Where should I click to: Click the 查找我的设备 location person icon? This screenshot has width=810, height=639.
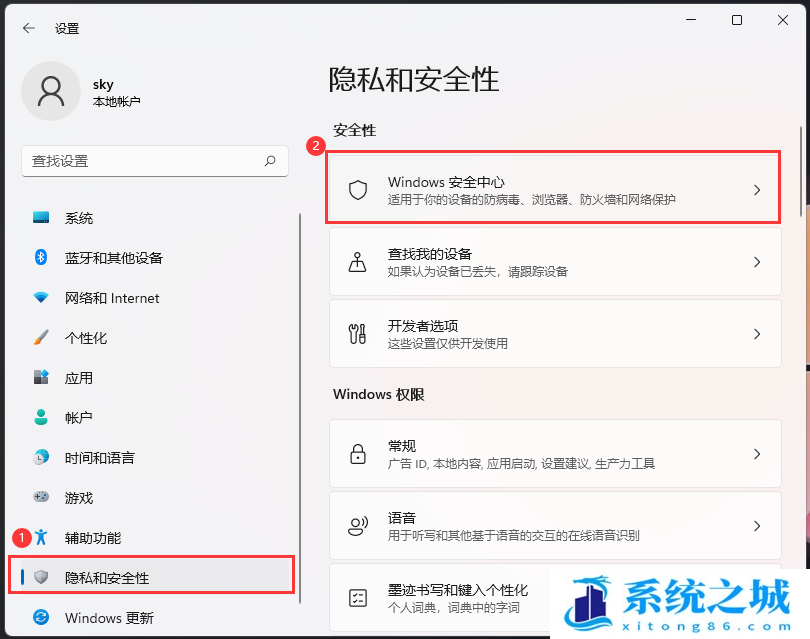[x=357, y=262]
